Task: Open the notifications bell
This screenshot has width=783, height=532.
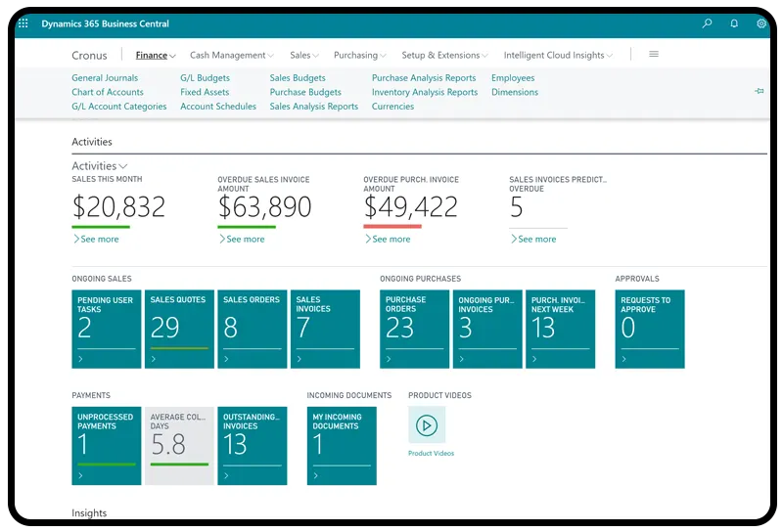Action: [734, 23]
